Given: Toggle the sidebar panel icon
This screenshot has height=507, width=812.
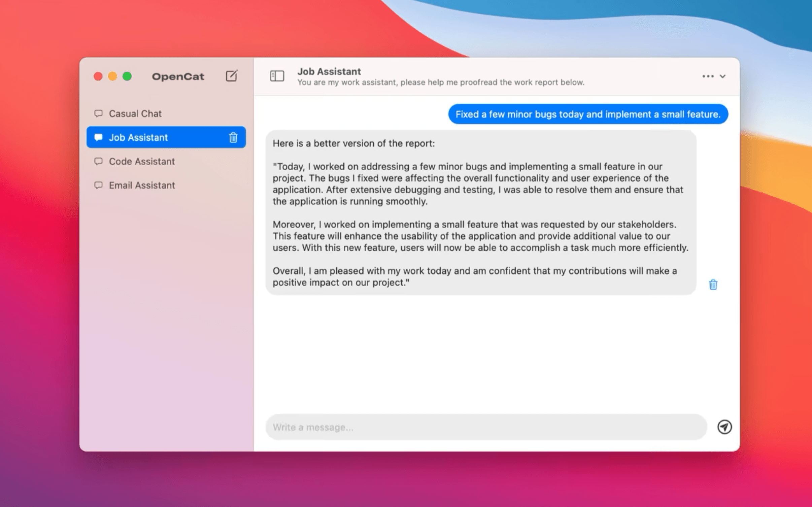Looking at the screenshot, I should 277,76.
